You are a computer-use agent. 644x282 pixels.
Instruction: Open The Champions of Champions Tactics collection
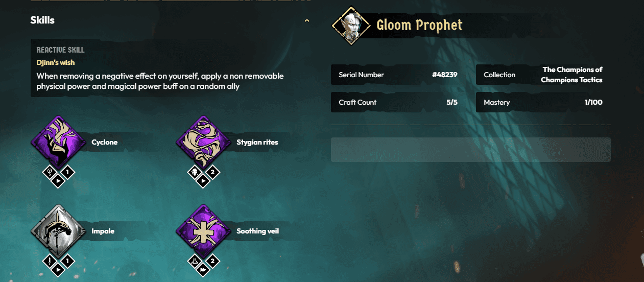(543, 75)
